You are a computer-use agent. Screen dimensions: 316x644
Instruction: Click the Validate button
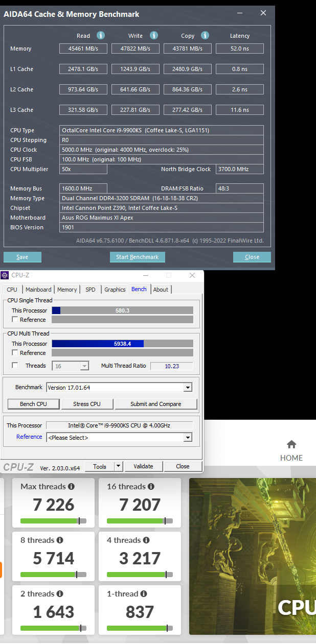tap(143, 466)
